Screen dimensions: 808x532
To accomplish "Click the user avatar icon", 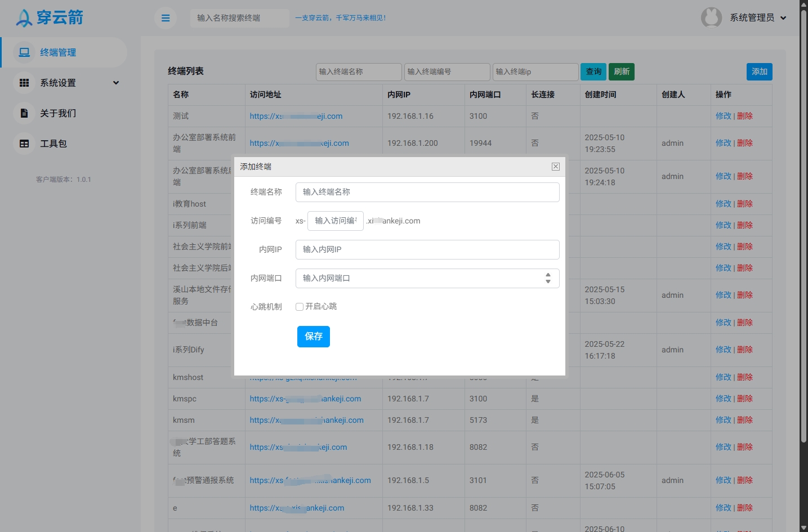I will coord(711,17).
